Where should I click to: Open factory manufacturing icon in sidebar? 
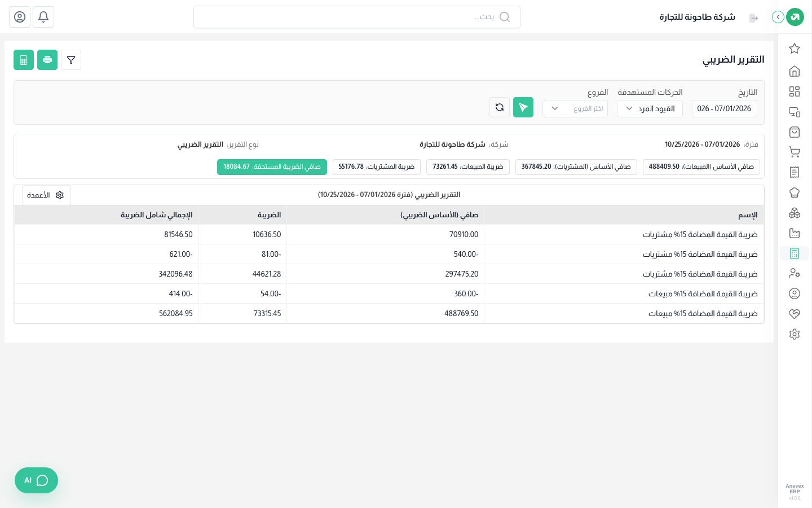[795, 233]
